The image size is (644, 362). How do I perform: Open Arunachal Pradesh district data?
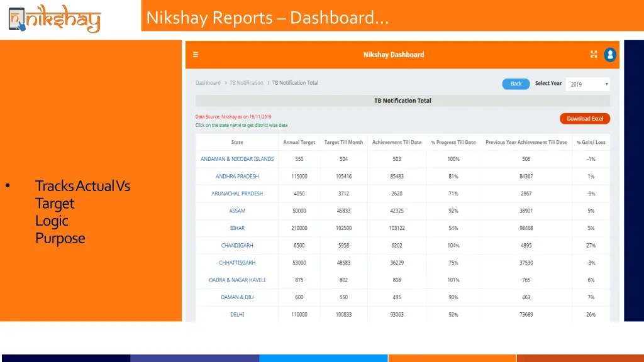(x=237, y=194)
